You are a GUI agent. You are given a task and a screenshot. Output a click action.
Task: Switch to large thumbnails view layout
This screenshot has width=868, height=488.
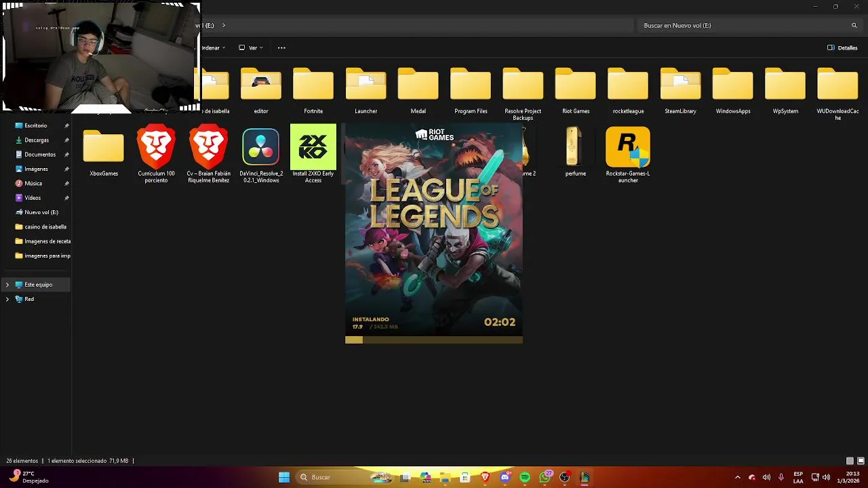pyautogui.click(x=860, y=461)
